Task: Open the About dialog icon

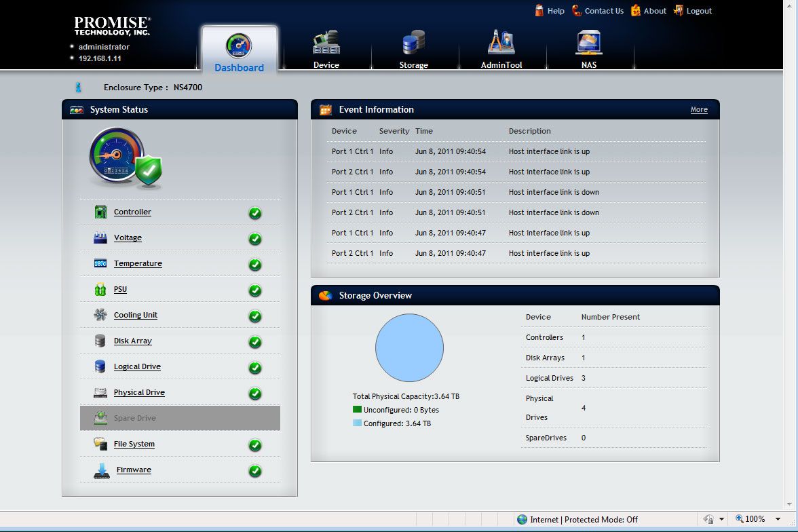Action: click(634, 10)
